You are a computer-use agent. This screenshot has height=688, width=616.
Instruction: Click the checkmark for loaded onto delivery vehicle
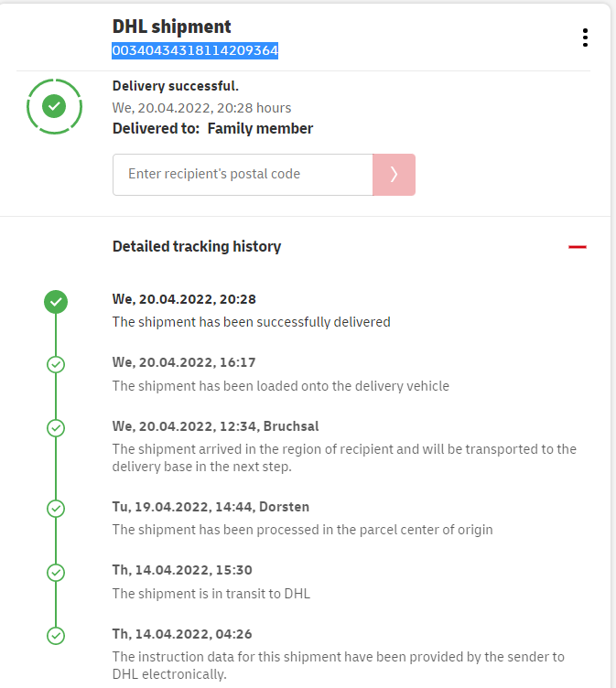coord(56,364)
